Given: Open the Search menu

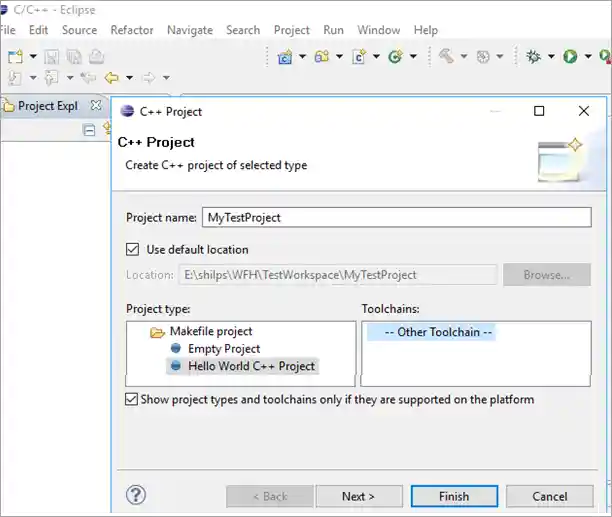Looking at the screenshot, I should point(243,30).
